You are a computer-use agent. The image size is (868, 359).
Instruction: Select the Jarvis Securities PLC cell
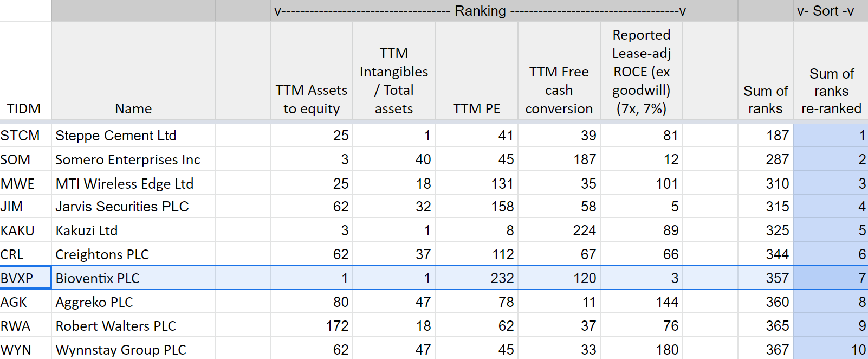coord(133,207)
